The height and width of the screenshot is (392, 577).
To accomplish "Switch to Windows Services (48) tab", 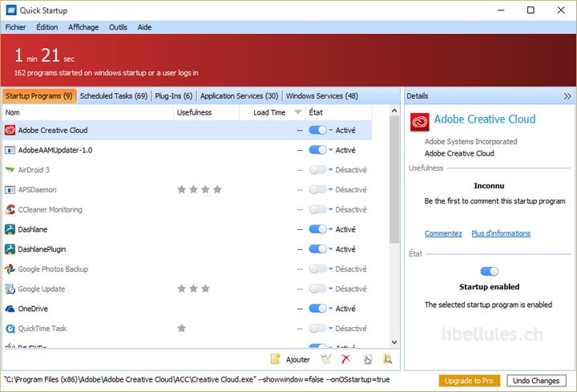I will click(322, 96).
